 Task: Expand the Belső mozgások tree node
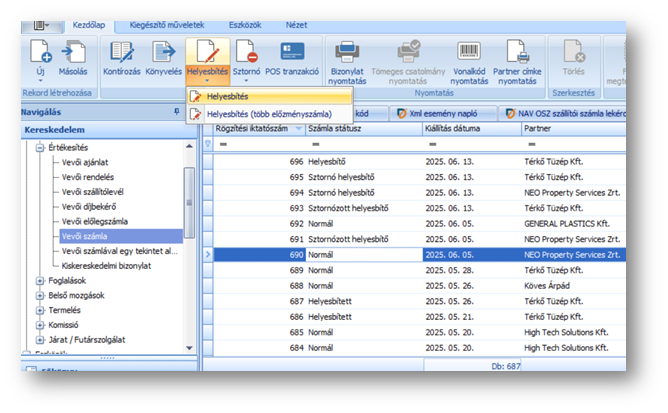(x=41, y=297)
